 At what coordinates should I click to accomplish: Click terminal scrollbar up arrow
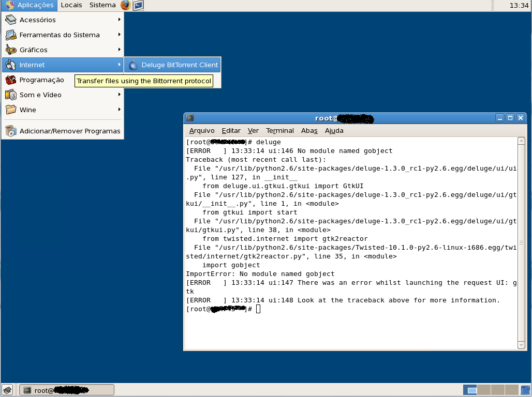point(522,141)
